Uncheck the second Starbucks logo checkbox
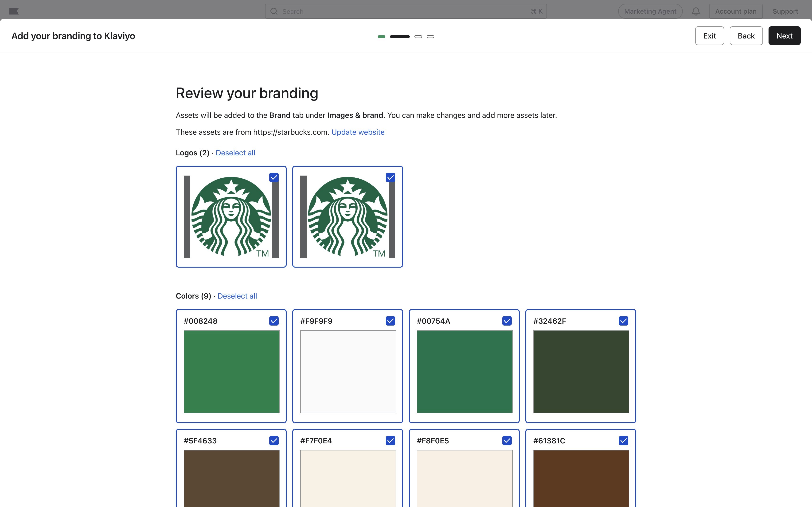 point(390,177)
